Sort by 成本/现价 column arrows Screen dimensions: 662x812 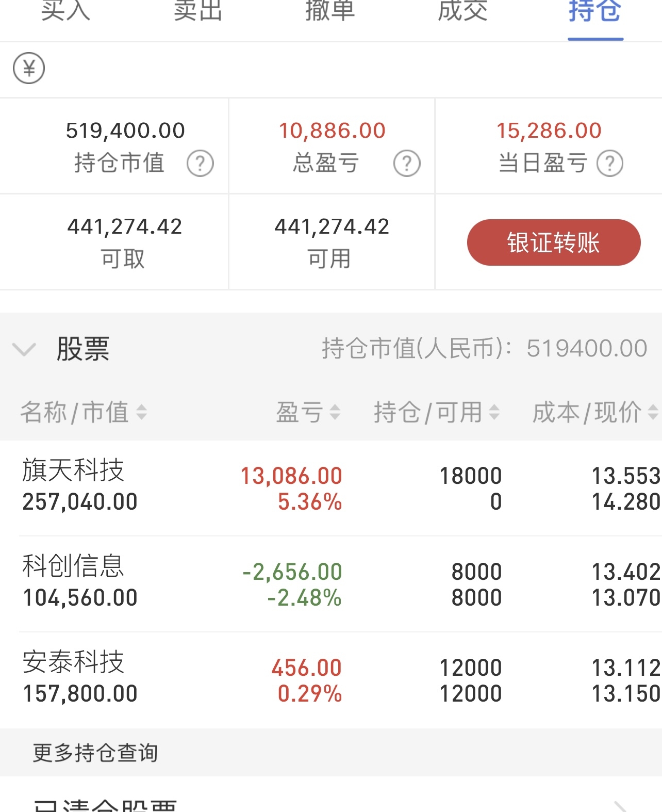653,412
